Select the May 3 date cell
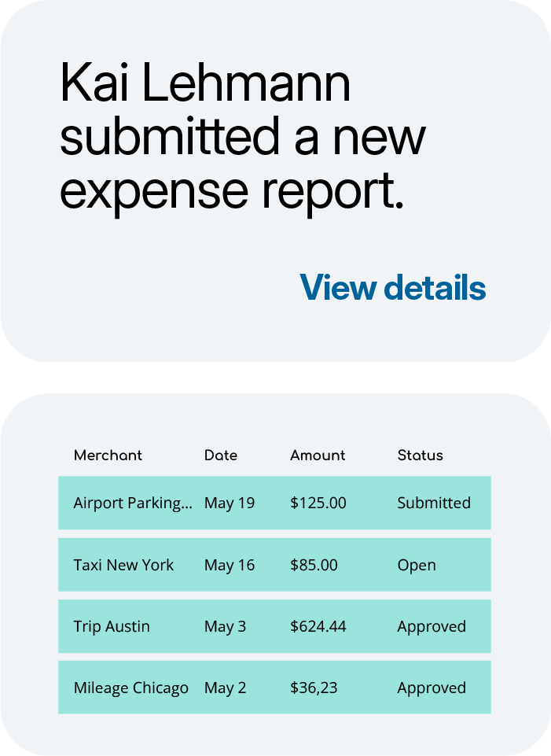The width and height of the screenshot is (551, 756). pos(225,627)
